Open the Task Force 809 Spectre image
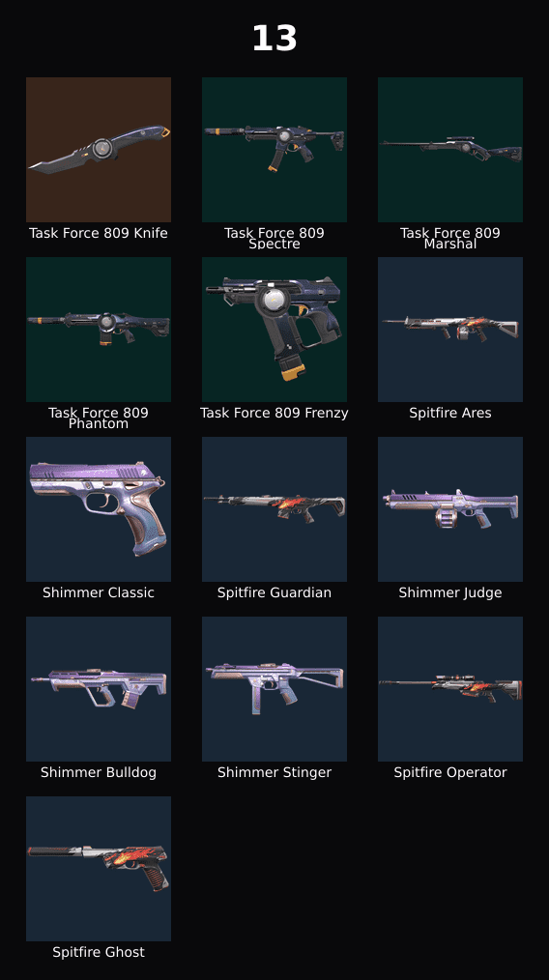549x980 pixels. (x=274, y=150)
